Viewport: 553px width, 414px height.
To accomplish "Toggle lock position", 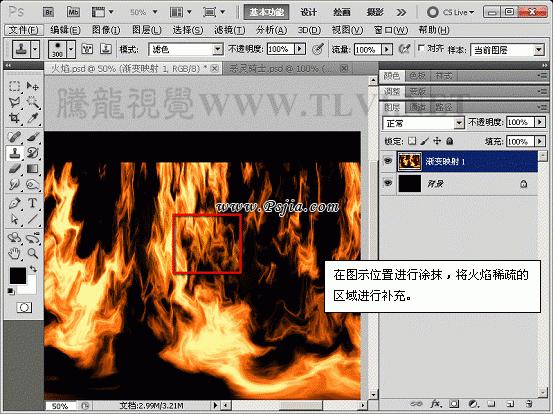I will (x=437, y=141).
